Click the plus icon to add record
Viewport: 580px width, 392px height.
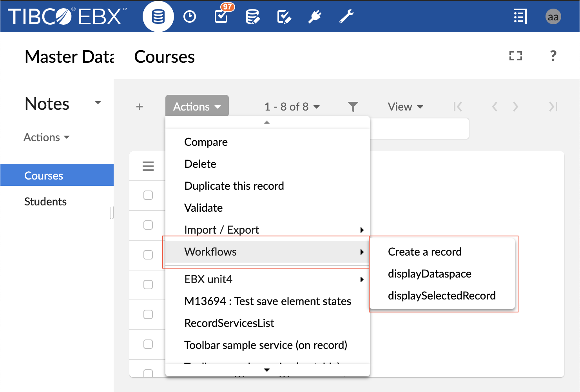140,107
